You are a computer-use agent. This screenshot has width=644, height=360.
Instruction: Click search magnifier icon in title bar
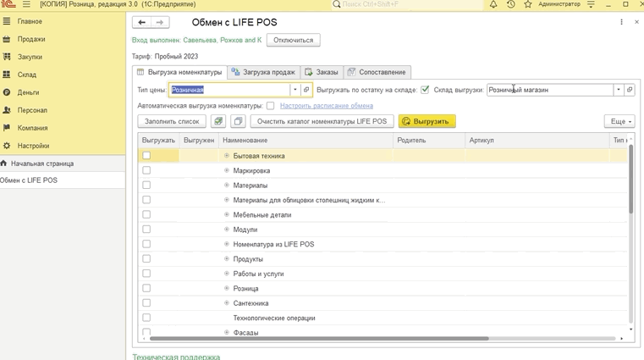pos(337,4)
